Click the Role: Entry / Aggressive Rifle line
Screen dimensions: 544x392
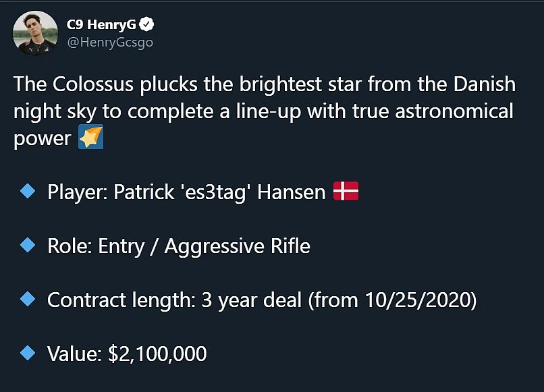click(x=179, y=246)
